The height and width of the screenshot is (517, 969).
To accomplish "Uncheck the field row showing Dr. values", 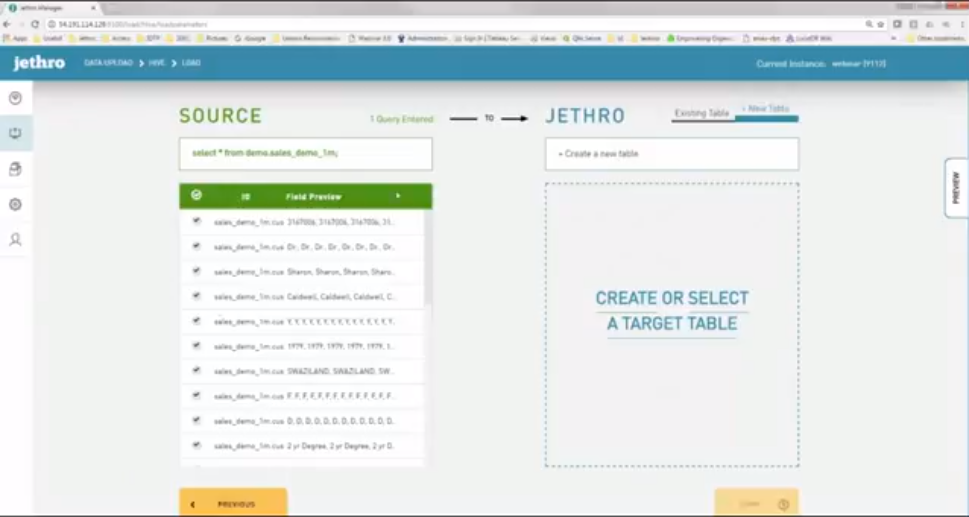I will point(197,246).
